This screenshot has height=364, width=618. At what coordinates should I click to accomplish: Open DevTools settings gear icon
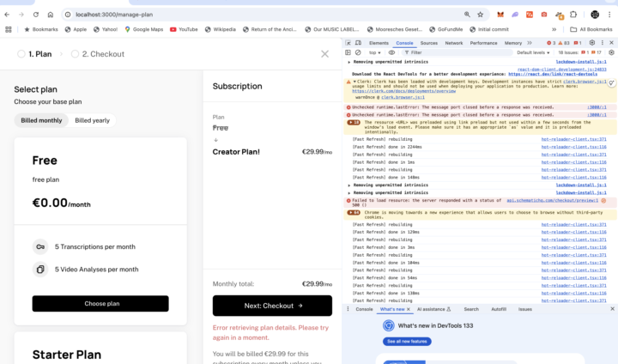click(x=591, y=42)
